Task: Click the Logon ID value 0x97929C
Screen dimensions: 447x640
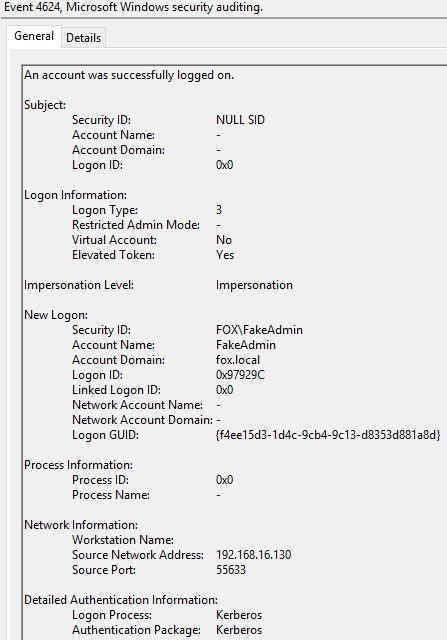Action: [x=240, y=375]
